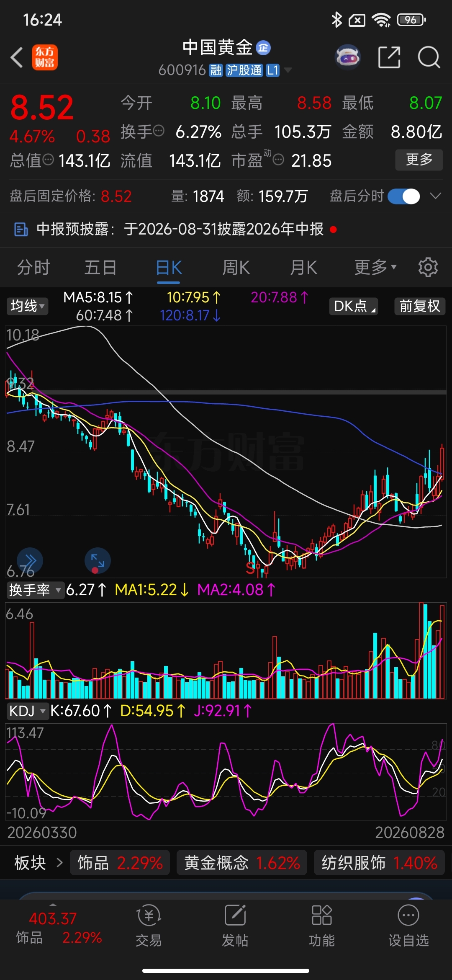
Task: Open 黄金概念 1.62% sector chip
Action: click(x=242, y=863)
